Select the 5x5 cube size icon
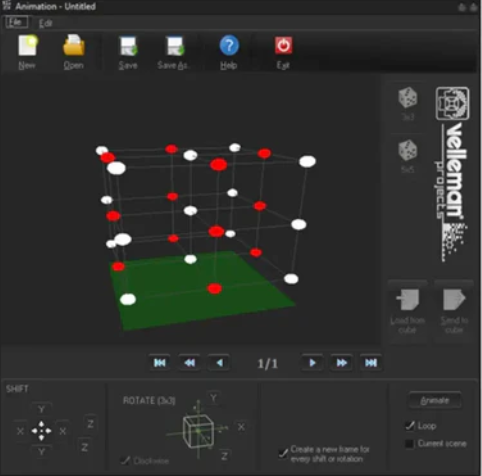 click(x=408, y=150)
